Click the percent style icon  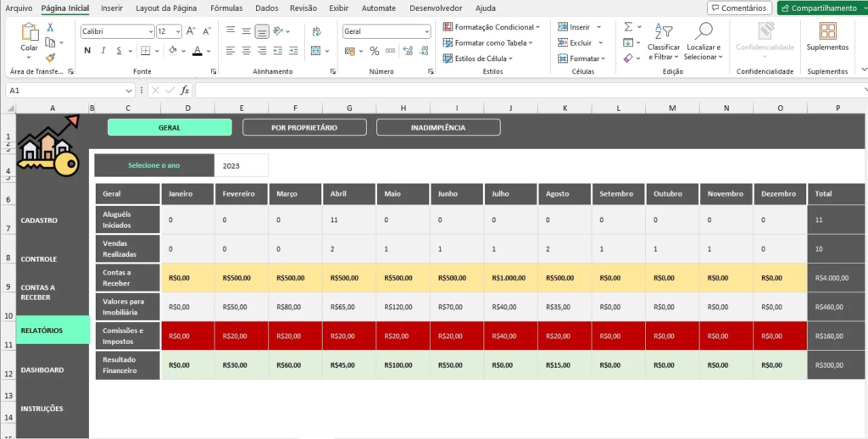pos(374,51)
